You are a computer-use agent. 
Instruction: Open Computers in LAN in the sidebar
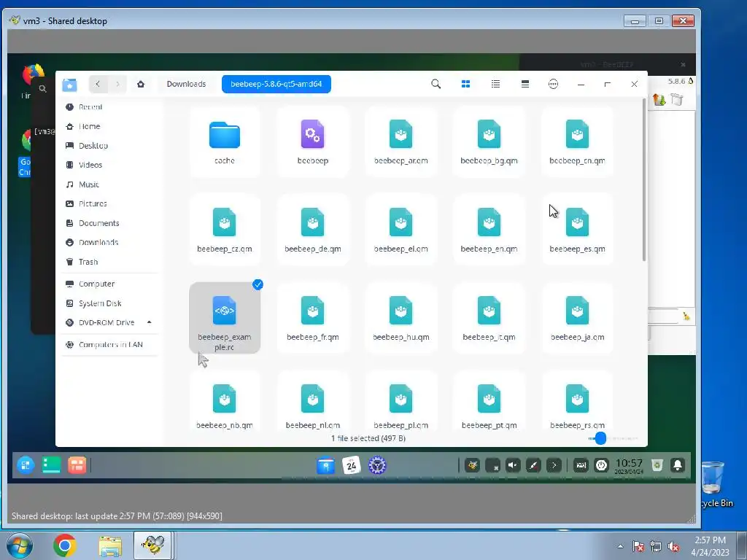point(109,344)
